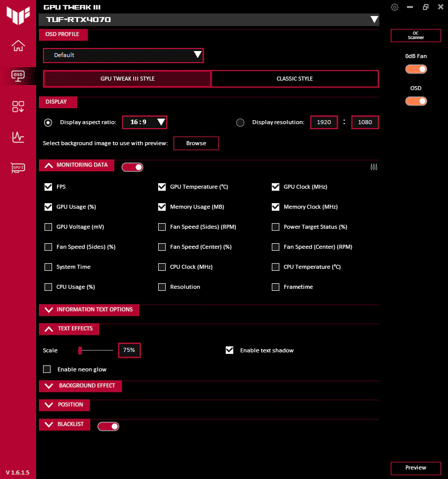Open the OC Scanner button
448x479 pixels.
[416, 36]
